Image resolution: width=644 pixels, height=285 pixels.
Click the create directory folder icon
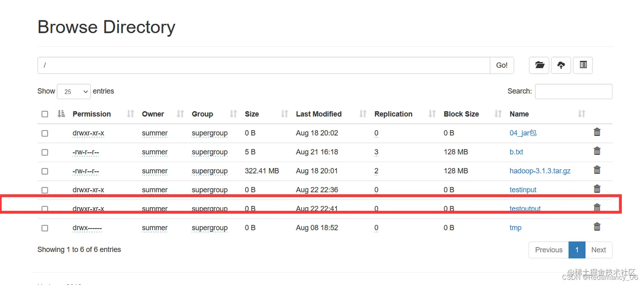click(x=540, y=65)
